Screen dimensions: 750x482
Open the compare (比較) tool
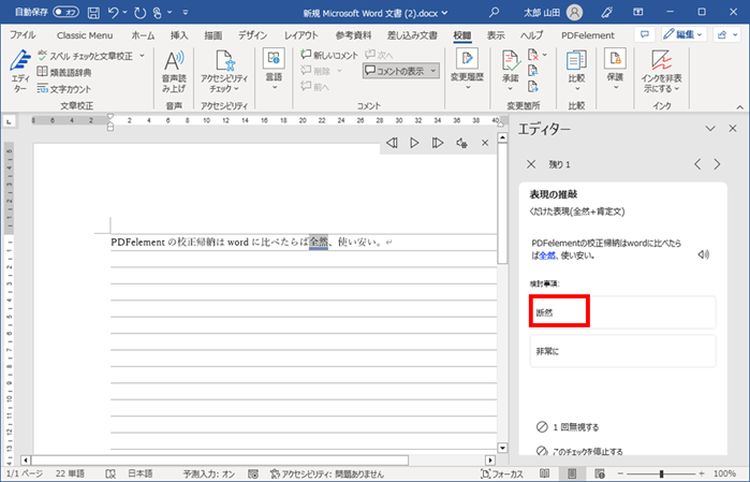pyautogui.click(x=576, y=71)
